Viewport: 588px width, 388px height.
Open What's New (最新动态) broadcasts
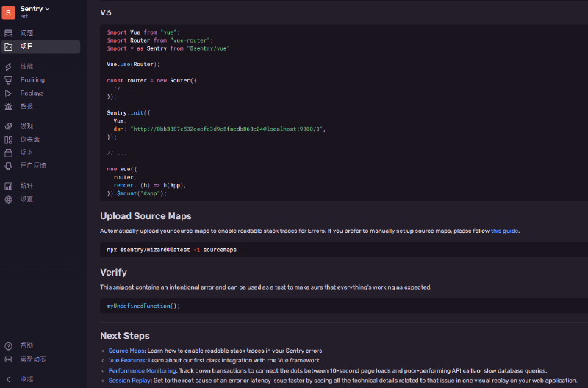33,359
